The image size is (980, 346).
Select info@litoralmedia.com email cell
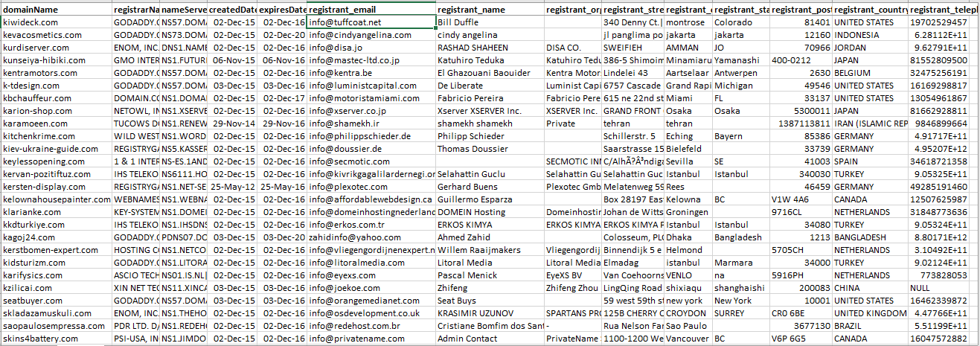(x=371, y=263)
